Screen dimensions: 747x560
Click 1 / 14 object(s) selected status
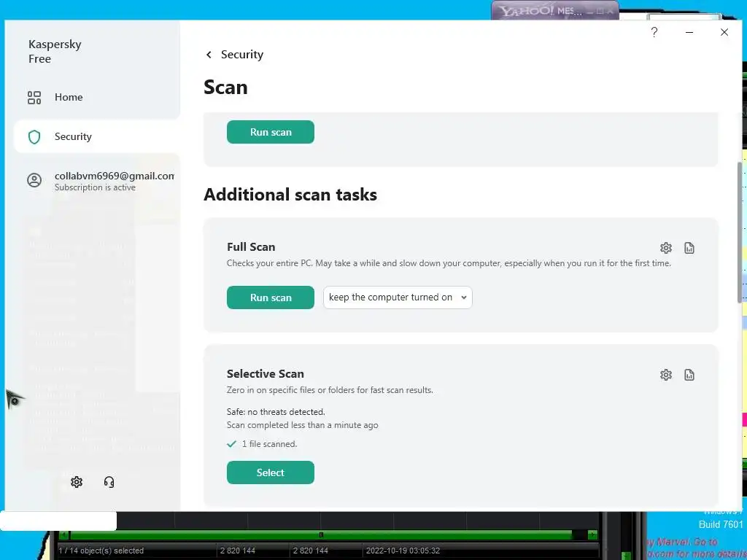click(101, 551)
